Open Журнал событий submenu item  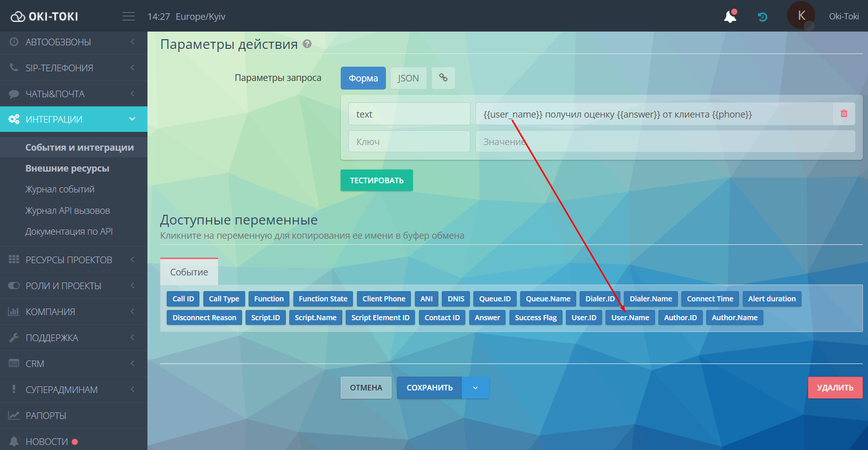tap(60, 189)
